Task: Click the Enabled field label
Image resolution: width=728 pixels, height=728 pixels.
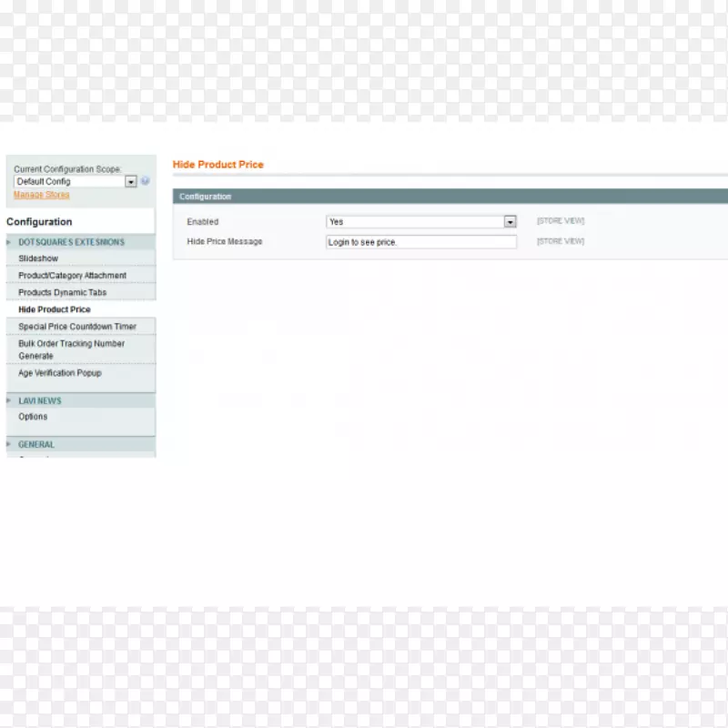Action: (x=202, y=222)
